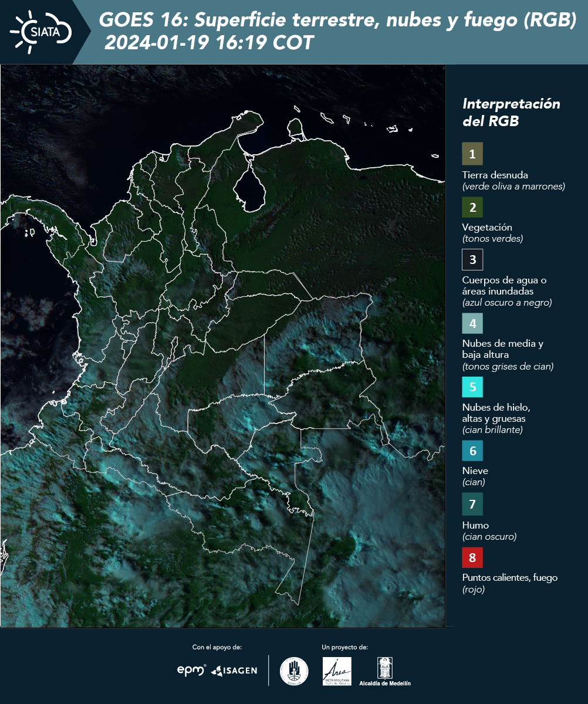The image size is (588, 704).
Task: Click the label "Nubes de media y baja altura"
Action: tap(503, 349)
